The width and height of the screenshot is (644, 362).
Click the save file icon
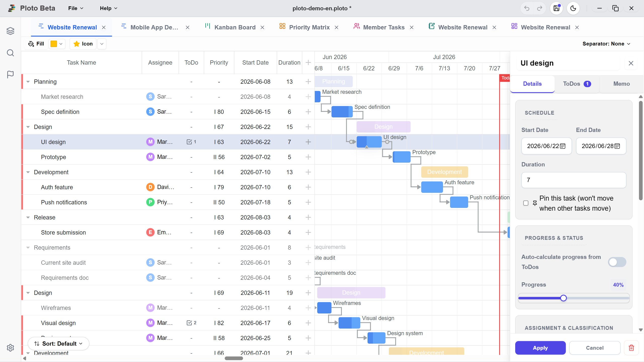(x=556, y=8)
